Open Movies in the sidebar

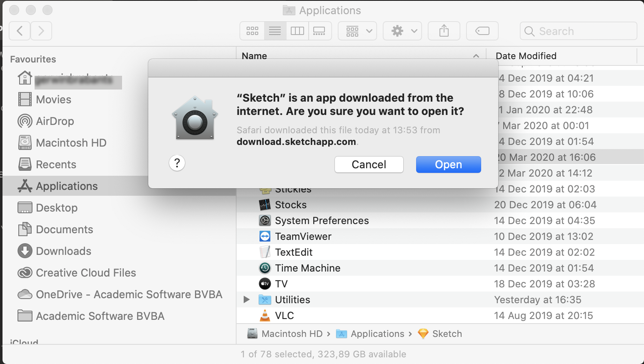53,100
